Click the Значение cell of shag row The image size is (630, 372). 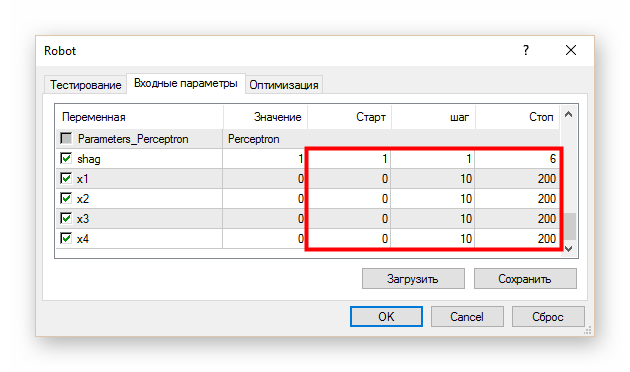click(264, 159)
